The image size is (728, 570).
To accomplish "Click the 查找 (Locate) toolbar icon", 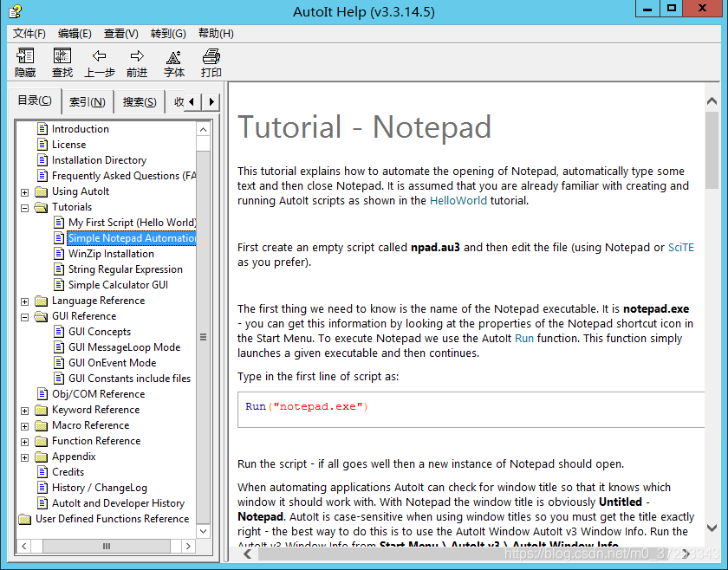I will tap(61, 62).
